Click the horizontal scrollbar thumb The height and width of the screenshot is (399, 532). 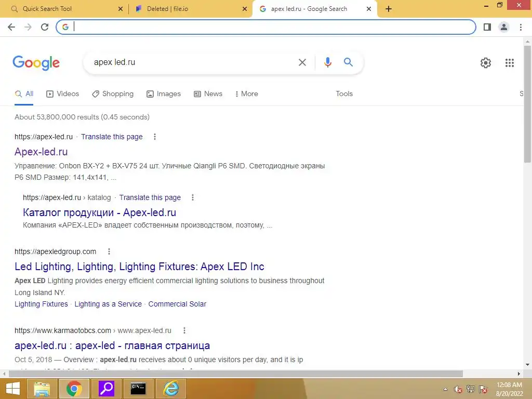236,374
